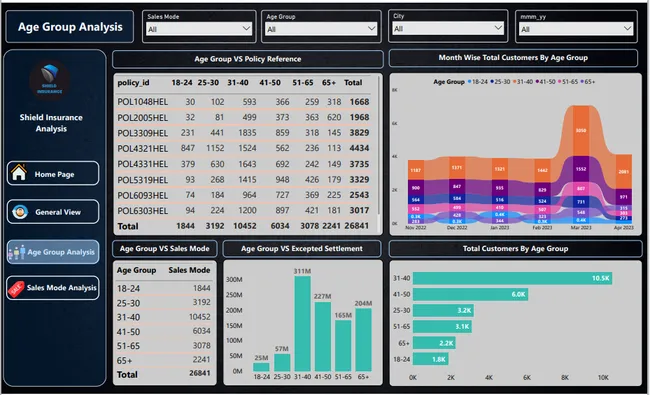650x395 pixels.
Task: Click the Age Group VS Policy Reference title
Action: (x=248, y=59)
